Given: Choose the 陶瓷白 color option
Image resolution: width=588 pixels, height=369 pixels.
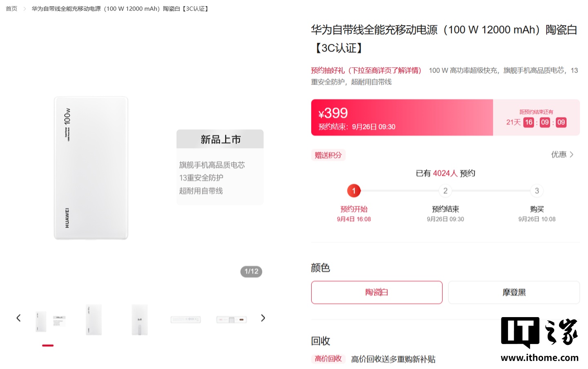Looking at the screenshot, I should tap(376, 293).
